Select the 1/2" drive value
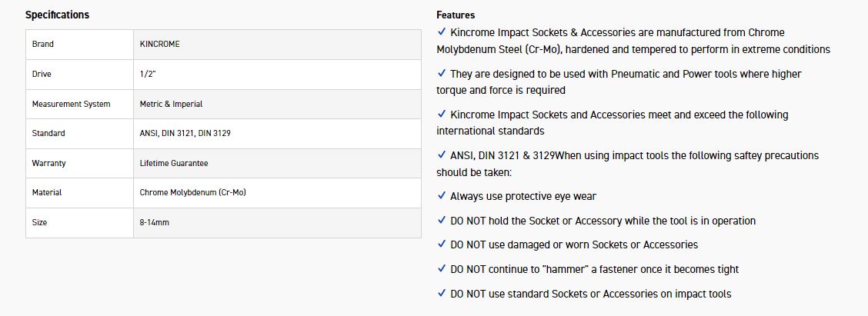Image resolution: width=868 pixels, height=316 pixels. (148, 75)
